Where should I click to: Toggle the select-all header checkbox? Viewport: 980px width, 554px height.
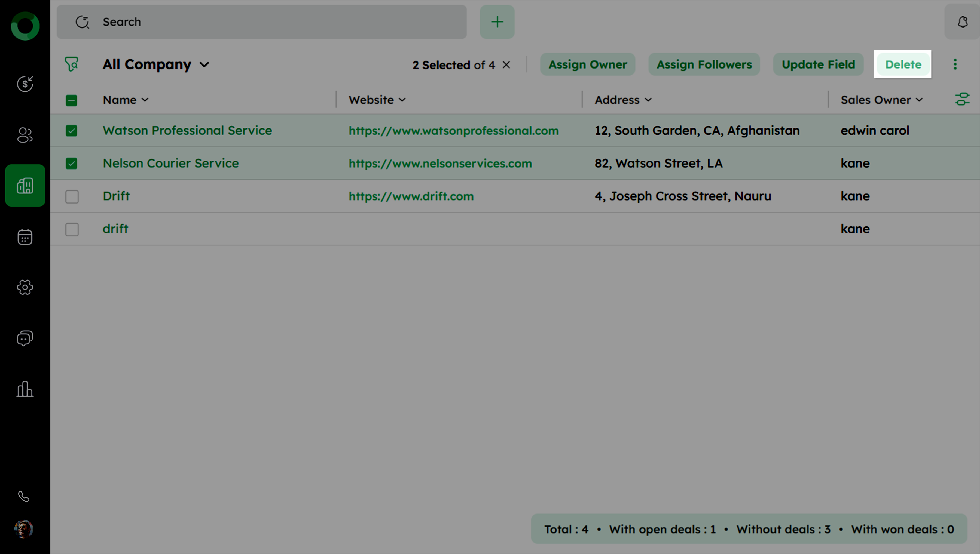coord(72,100)
